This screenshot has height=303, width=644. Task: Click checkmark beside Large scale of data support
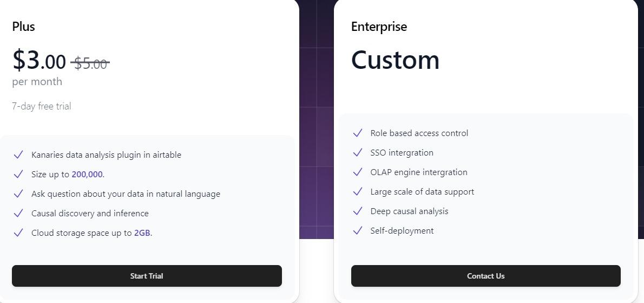point(357,191)
